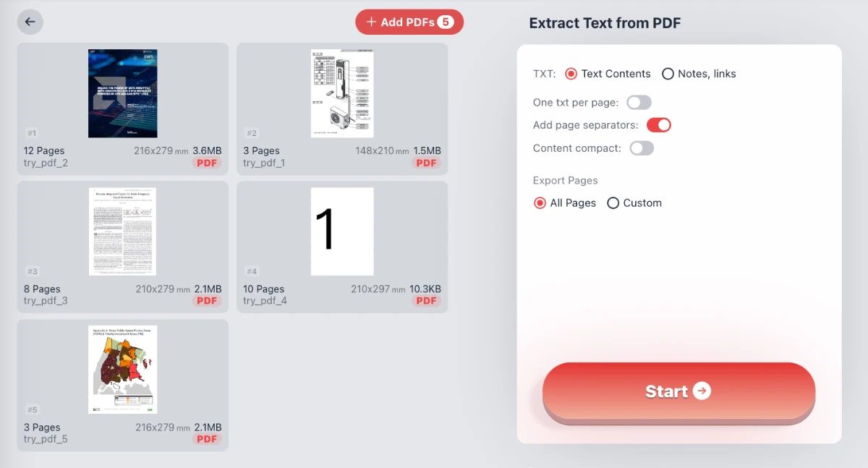
Task: Open the try_pdf_4 file thumbnail
Action: 341,231
